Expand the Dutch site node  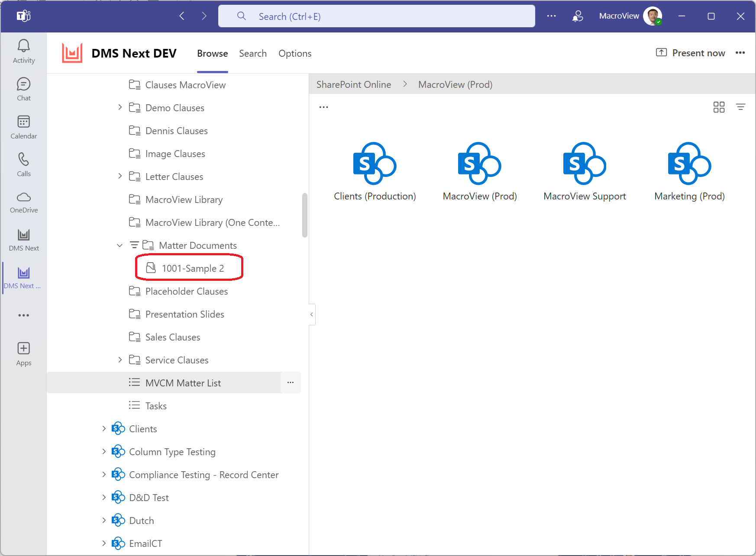[x=104, y=520]
